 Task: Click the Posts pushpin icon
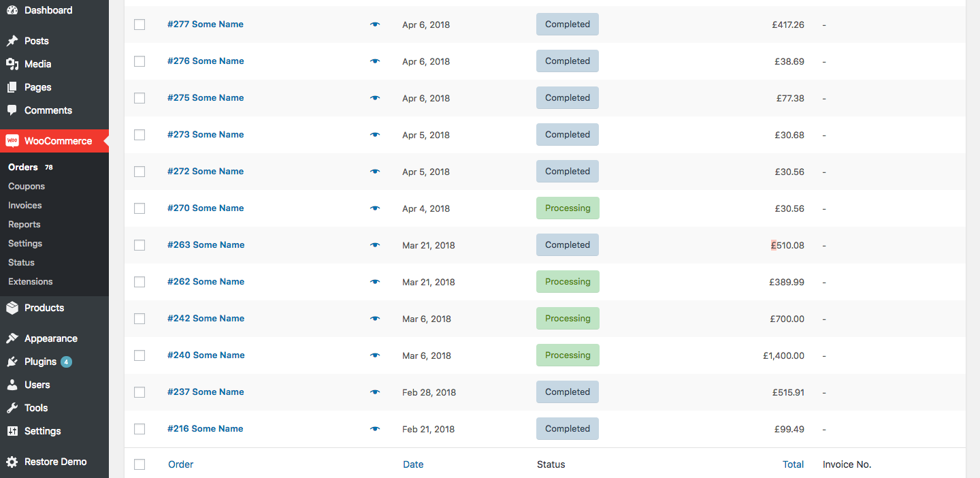click(x=12, y=41)
